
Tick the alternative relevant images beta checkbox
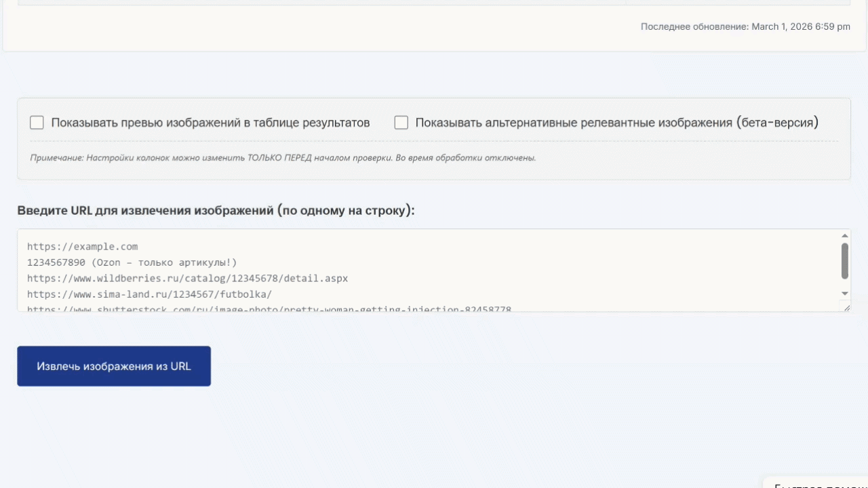click(x=401, y=123)
